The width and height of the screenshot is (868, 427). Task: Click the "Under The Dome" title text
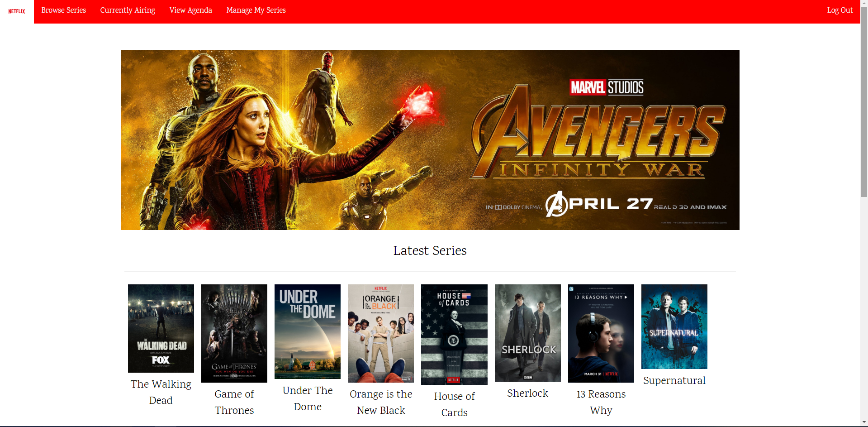click(x=308, y=398)
